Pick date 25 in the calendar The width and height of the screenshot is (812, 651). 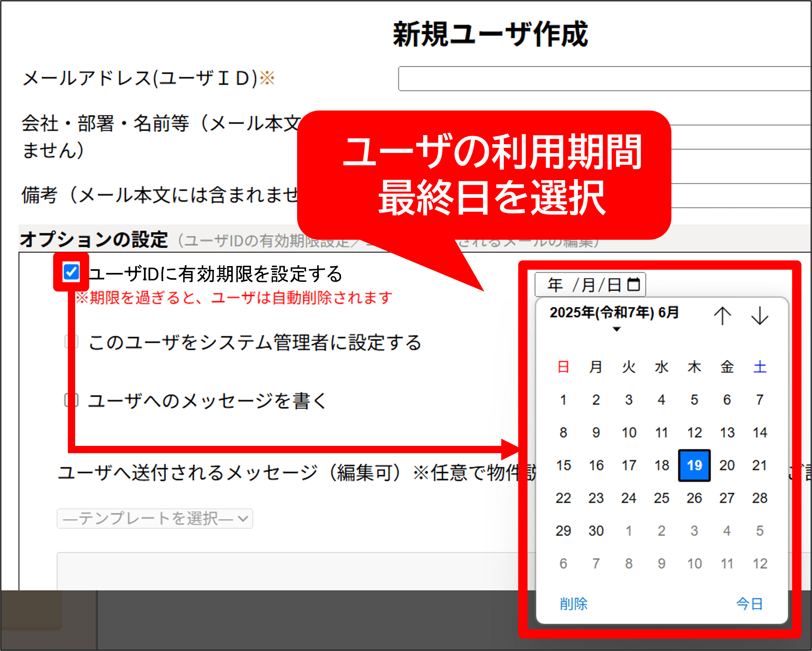(x=661, y=498)
